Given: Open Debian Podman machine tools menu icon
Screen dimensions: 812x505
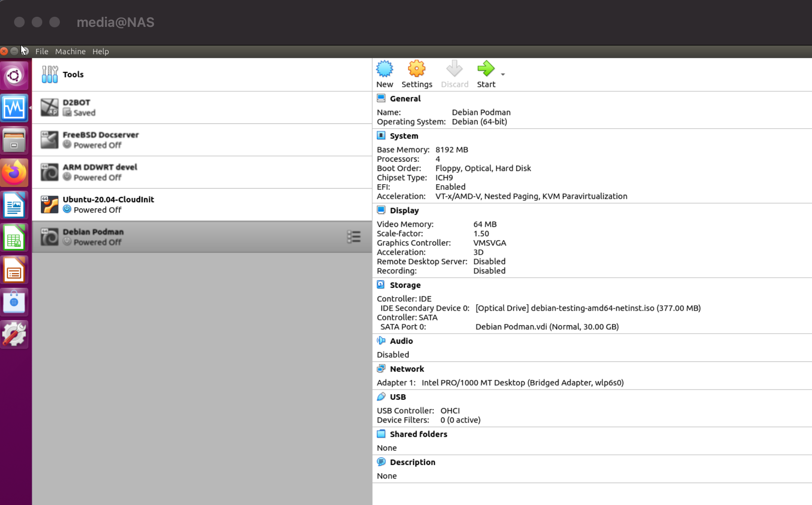Looking at the screenshot, I should (354, 237).
